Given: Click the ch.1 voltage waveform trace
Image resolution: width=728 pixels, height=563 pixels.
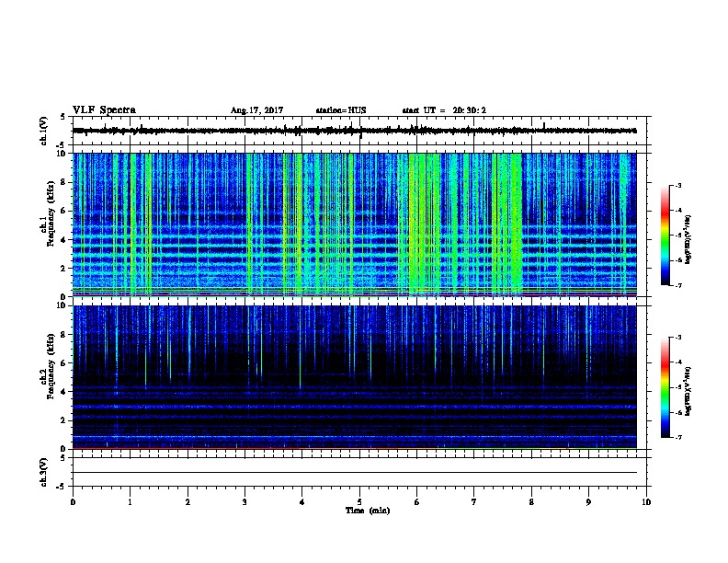Looking at the screenshot, I should pyautogui.click(x=354, y=131).
